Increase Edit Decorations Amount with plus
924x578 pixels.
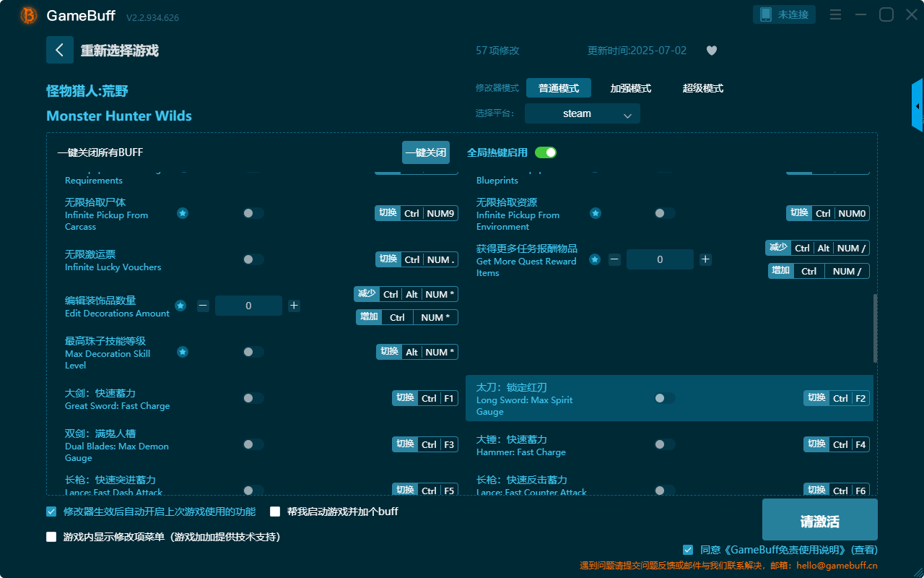[x=294, y=306]
